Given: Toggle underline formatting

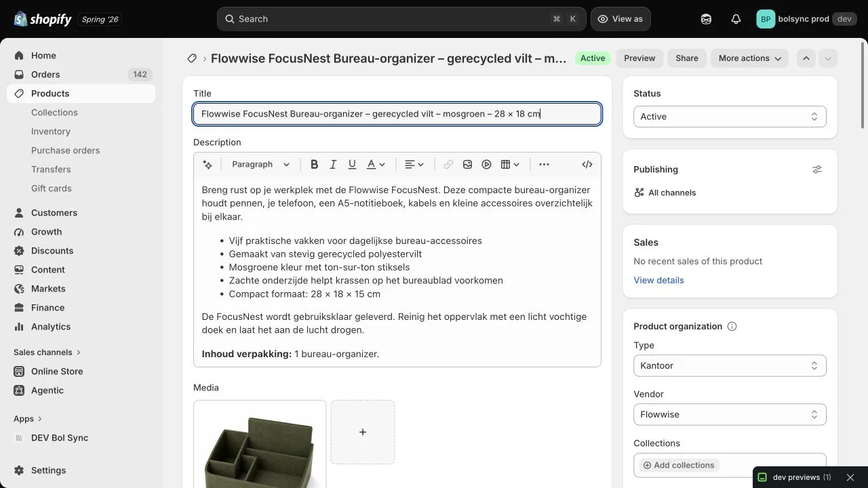Looking at the screenshot, I should tap(352, 164).
